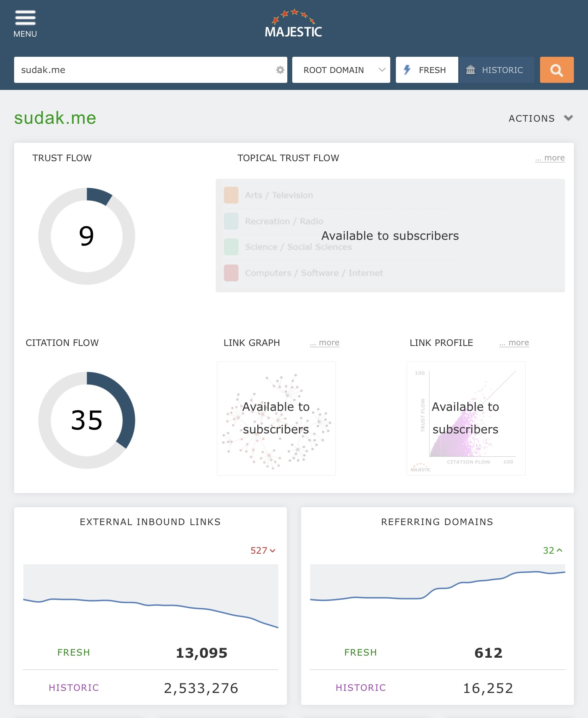
Task: Click fresh referring domains value 612
Action: (489, 653)
